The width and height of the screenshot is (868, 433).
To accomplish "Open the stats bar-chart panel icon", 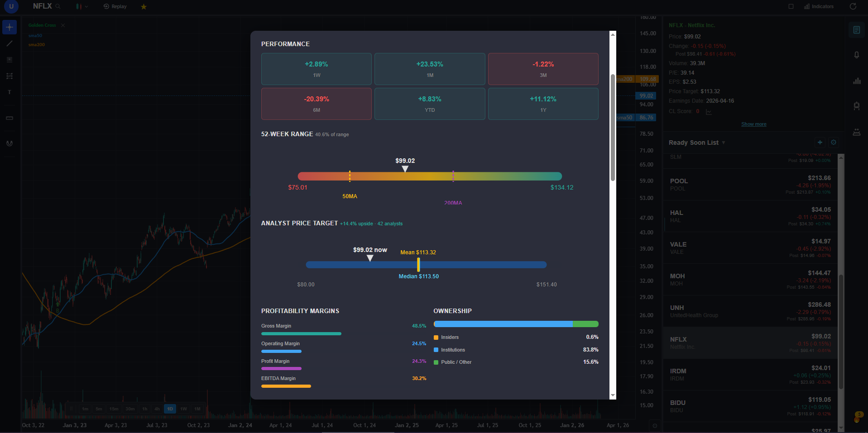I will click(857, 81).
